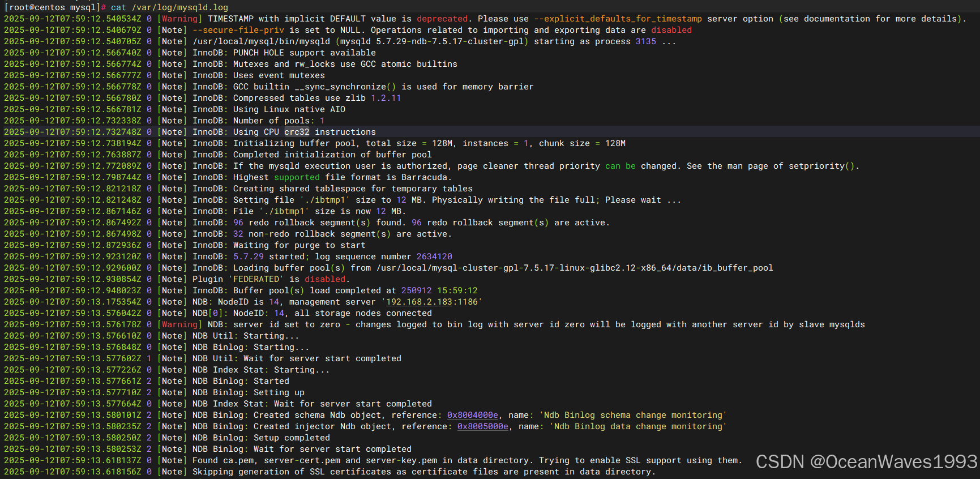Click 'Ndb Binlog data change monitoring' string
Image resolution: width=980 pixels, height=479 pixels.
tap(638, 426)
